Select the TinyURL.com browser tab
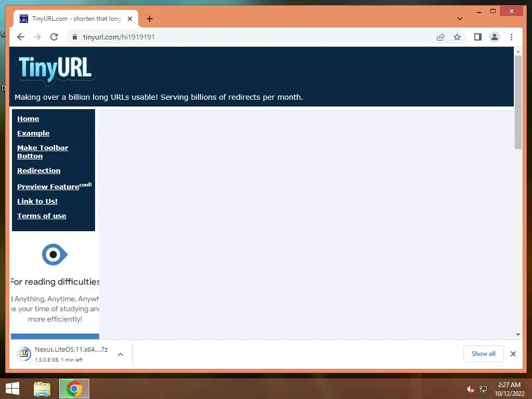This screenshot has width=532, height=399. [76, 19]
